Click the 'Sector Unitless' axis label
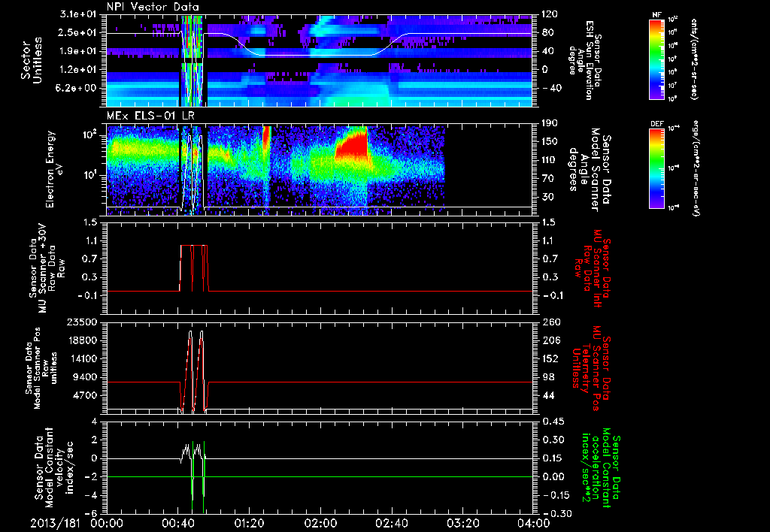This screenshot has width=770, height=532. point(32,60)
